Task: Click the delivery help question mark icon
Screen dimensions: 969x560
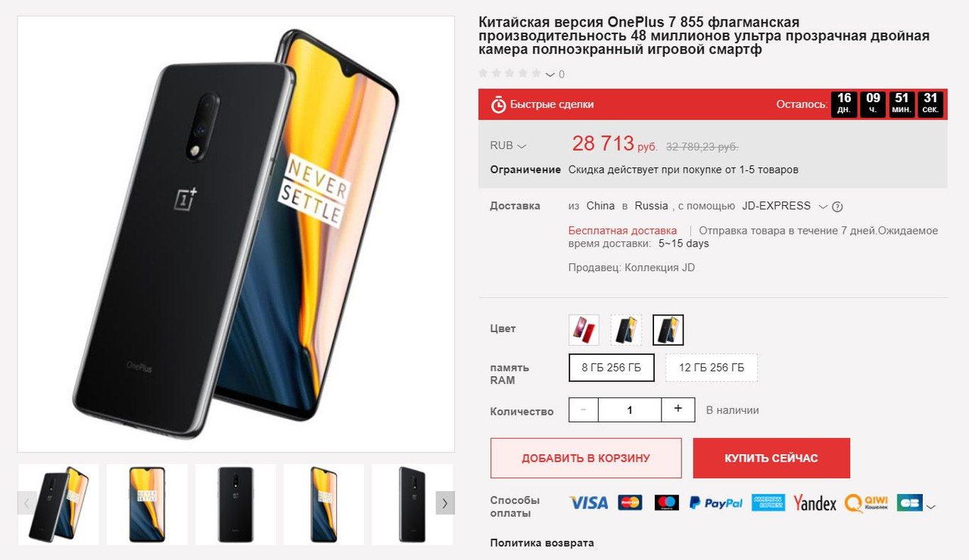Action: (x=837, y=207)
